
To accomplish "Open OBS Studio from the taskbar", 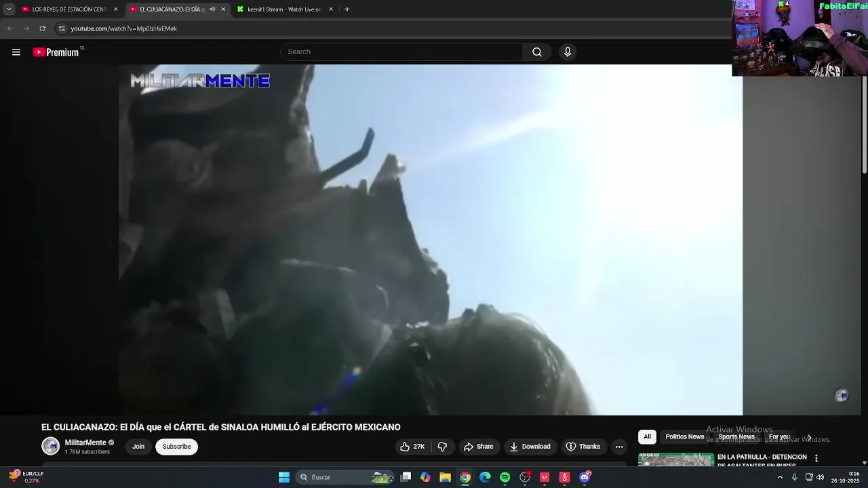I will click(525, 477).
